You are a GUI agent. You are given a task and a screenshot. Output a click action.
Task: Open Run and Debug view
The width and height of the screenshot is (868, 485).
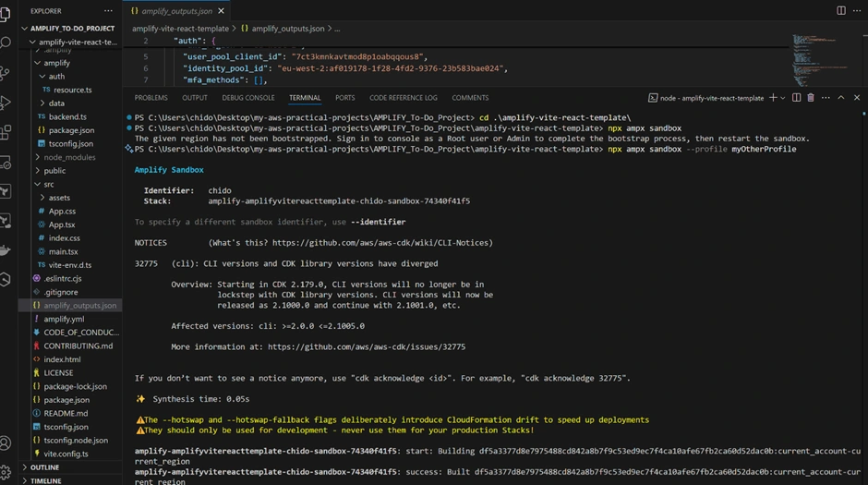coord(6,103)
